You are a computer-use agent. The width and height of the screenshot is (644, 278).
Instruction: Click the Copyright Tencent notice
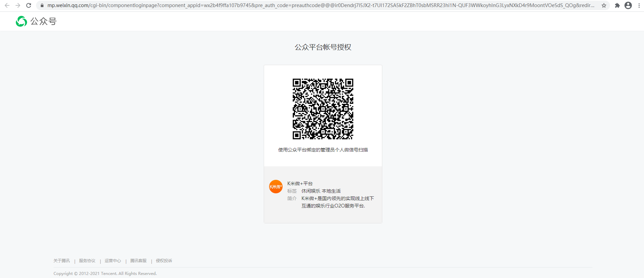coord(105,274)
